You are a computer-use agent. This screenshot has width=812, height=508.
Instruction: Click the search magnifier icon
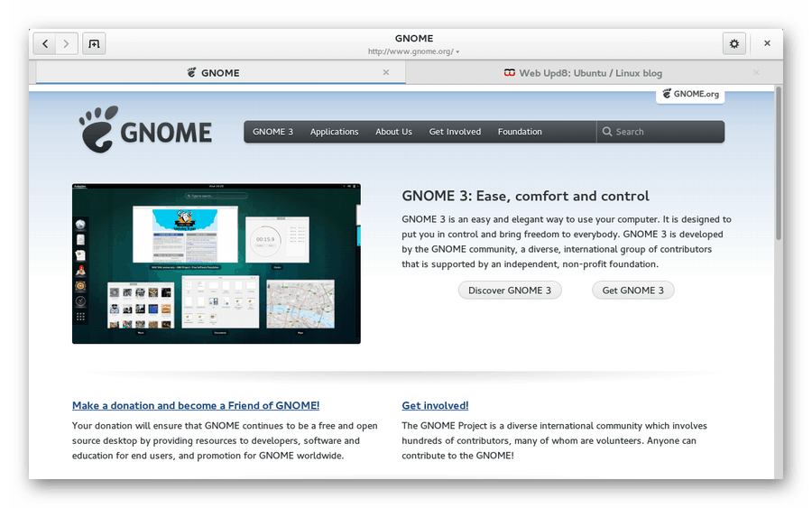(607, 132)
